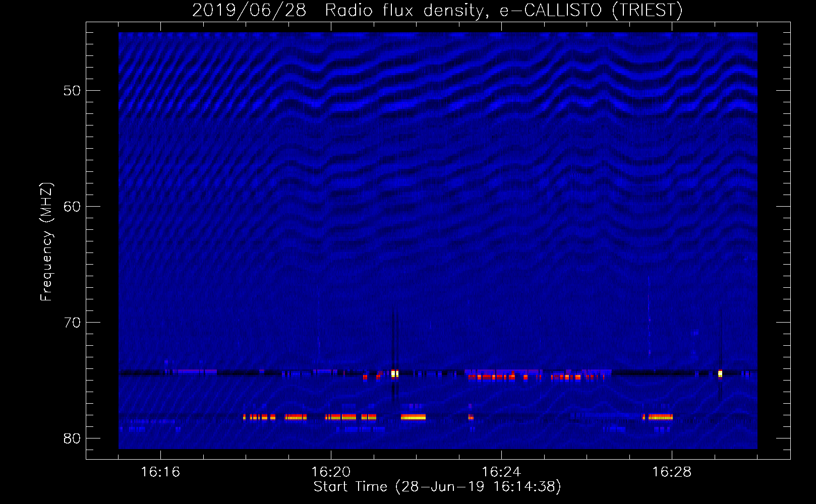Click the '16:28' time tick label

tap(672, 472)
